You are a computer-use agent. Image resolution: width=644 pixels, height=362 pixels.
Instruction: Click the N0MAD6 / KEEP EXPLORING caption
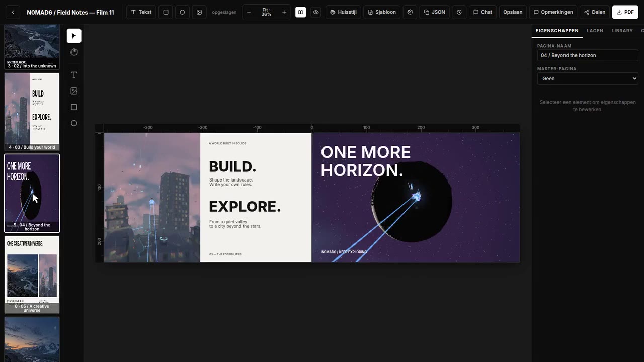pyautogui.click(x=344, y=252)
